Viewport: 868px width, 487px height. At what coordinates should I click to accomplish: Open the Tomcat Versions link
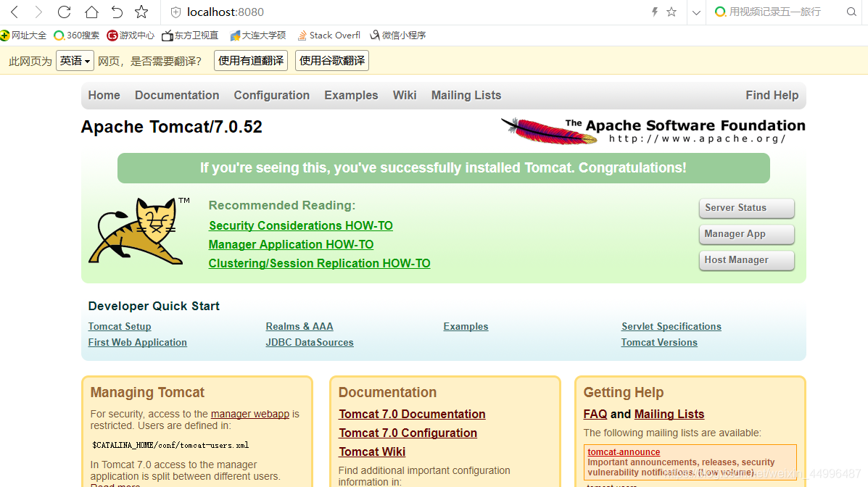click(x=658, y=343)
